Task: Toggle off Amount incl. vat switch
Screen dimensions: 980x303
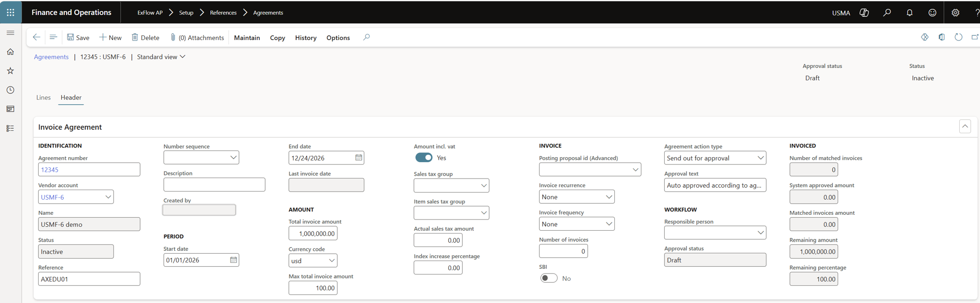Action: pos(424,158)
